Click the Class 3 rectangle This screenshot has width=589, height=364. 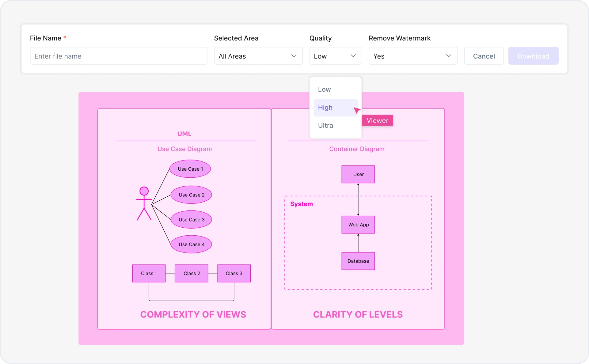point(234,273)
